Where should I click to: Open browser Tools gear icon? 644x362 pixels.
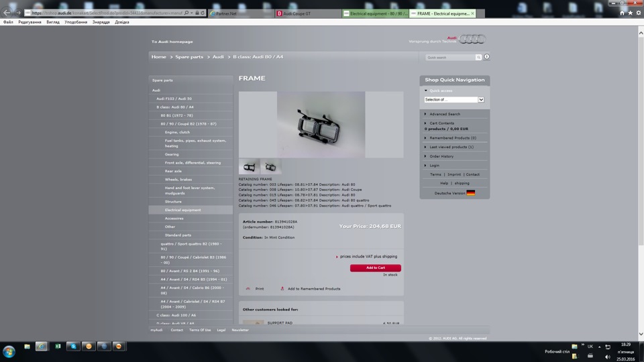click(638, 13)
